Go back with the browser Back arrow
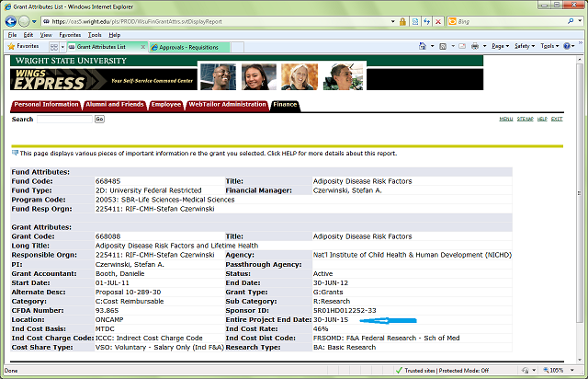Viewport: 588px width, 379px height. click(x=11, y=21)
